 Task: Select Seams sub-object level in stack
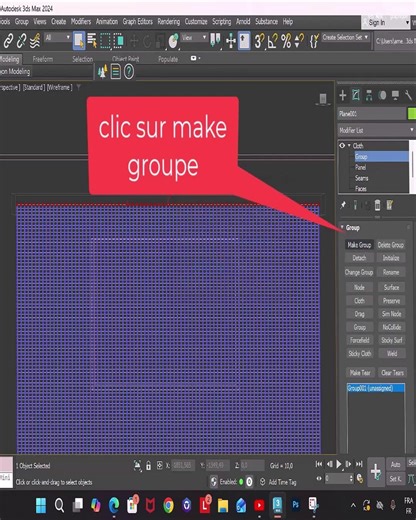tap(362, 178)
